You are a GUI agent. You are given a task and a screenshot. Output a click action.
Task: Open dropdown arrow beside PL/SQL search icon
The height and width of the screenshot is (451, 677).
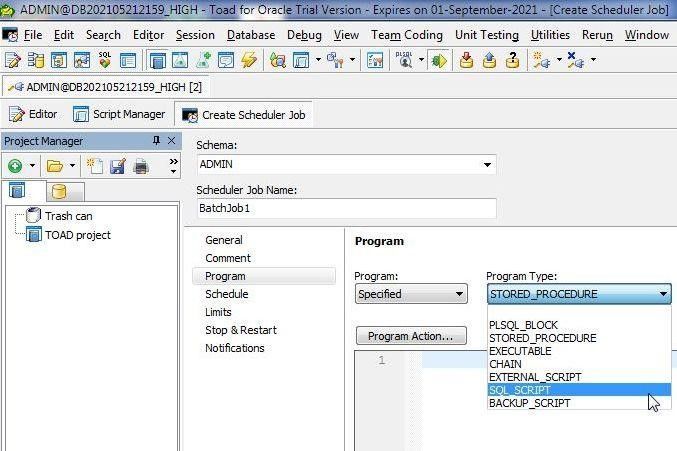[x=421, y=60]
